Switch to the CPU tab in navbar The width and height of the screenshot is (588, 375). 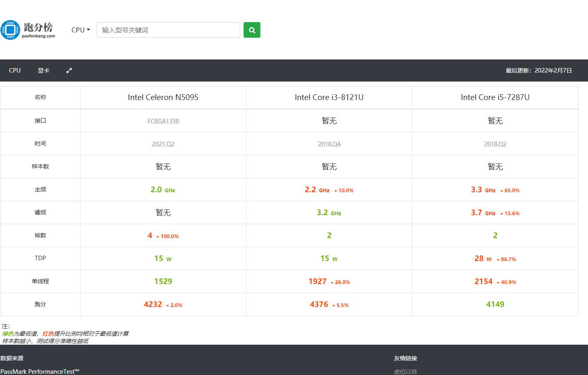coord(15,70)
